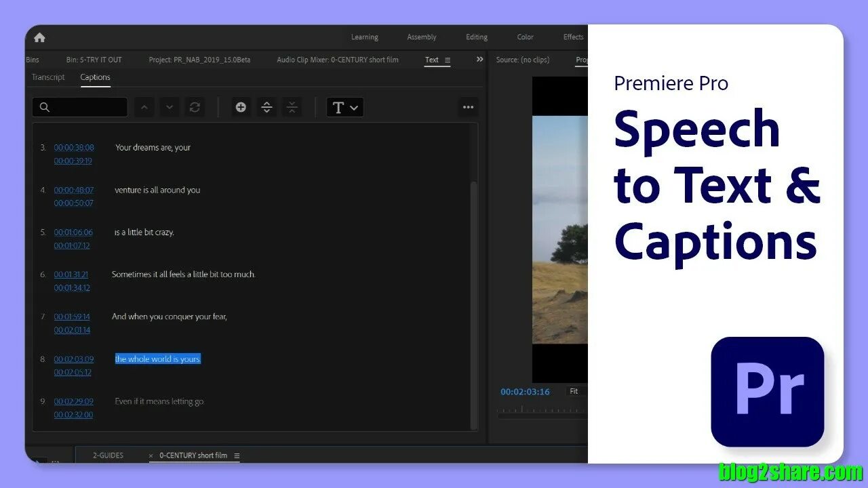The width and height of the screenshot is (868, 488).
Task: Open the three-dot captions options menu
Action: point(468,107)
